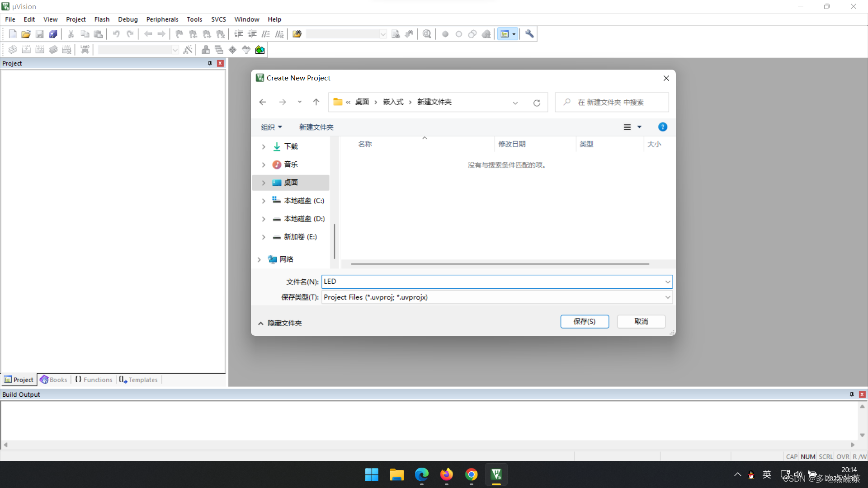The height and width of the screenshot is (488, 868).
Task: Toggle enable/disable breakpoint icon
Action: (x=459, y=33)
